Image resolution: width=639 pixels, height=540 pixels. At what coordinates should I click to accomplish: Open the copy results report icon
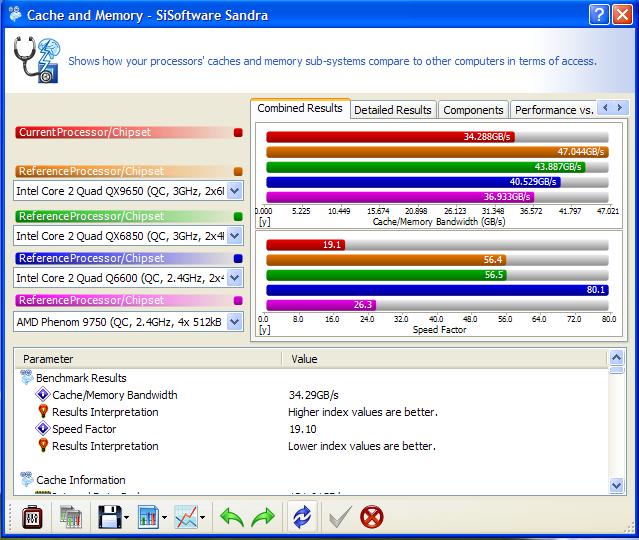click(71, 517)
